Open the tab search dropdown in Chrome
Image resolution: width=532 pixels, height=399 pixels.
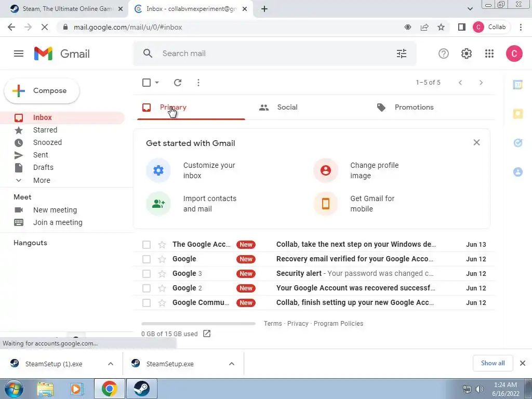(x=470, y=9)
